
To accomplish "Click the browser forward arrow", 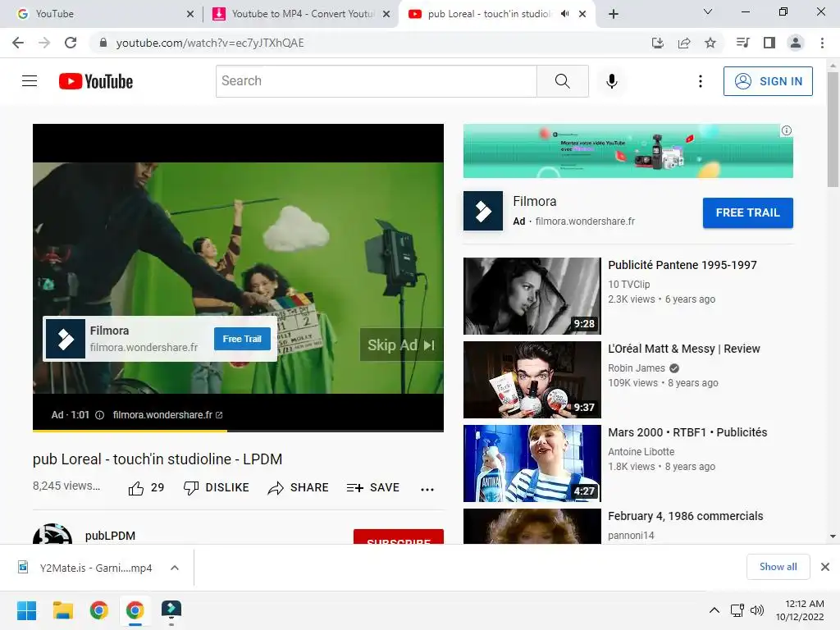I will [x=44, y=43].
